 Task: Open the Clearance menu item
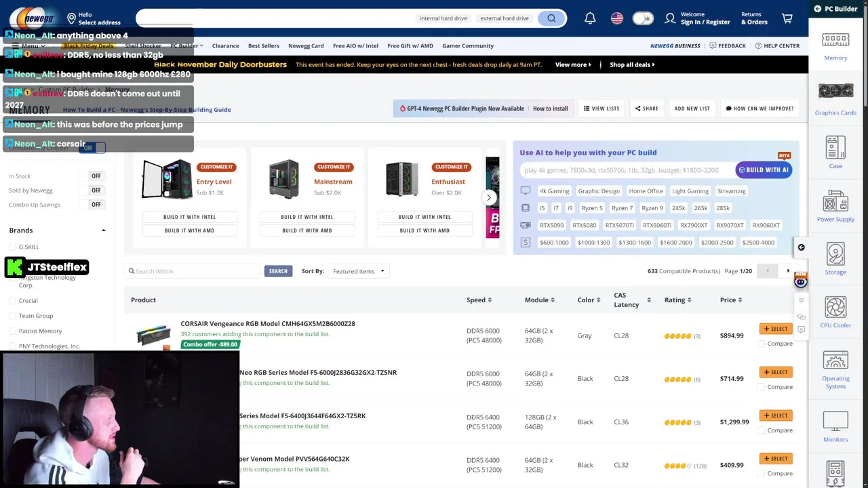pyautogui.click(x=225, y=45)
